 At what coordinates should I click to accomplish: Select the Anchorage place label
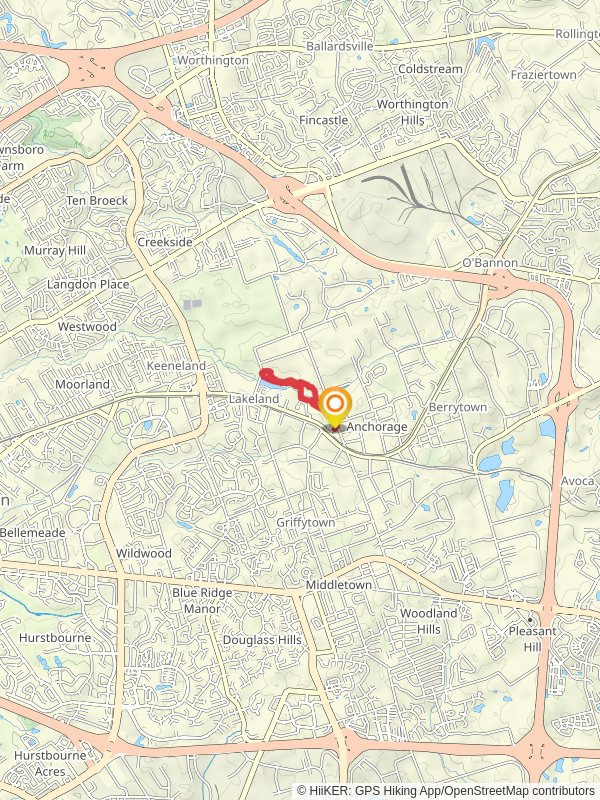(x=377, y=426)
